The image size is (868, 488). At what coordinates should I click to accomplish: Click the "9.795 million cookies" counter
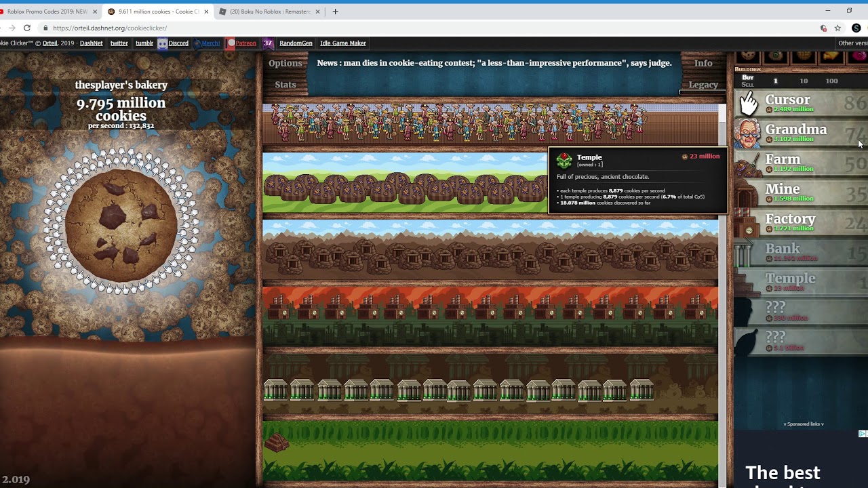[121, 109]
